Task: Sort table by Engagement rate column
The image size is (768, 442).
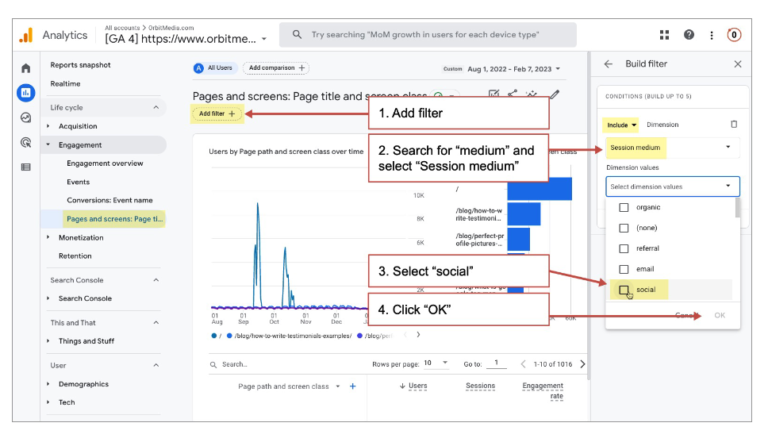Action: 543,391
